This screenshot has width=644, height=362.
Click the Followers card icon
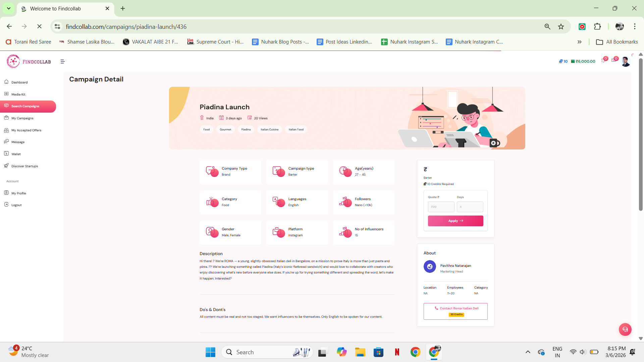point(345,202)
